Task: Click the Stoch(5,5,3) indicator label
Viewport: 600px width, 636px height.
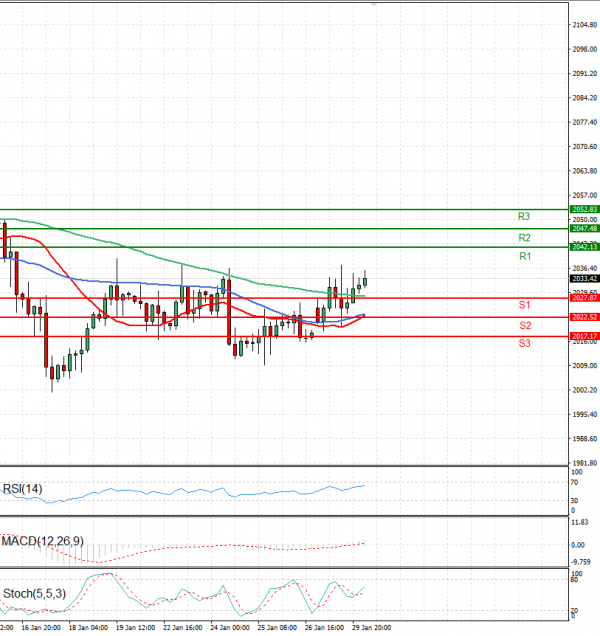Action: point(34,594)
